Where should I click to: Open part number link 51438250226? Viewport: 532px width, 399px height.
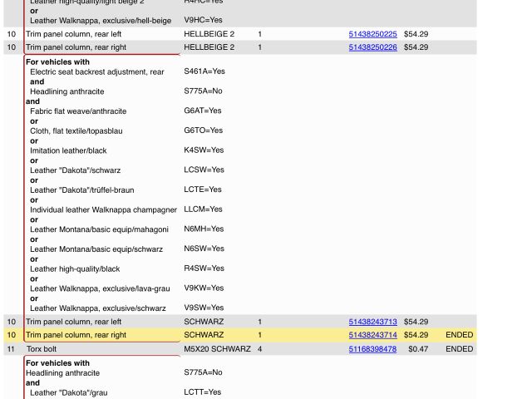click(372, 47)
